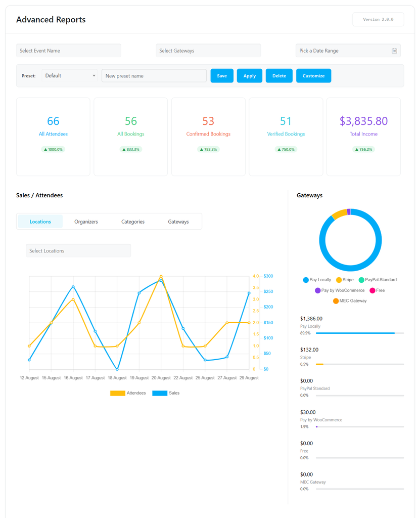Click the $1,386.00 Pay Locally amount
Viewport: 420px width, 518px height.
pyautogui.click(x=311, y=319)
